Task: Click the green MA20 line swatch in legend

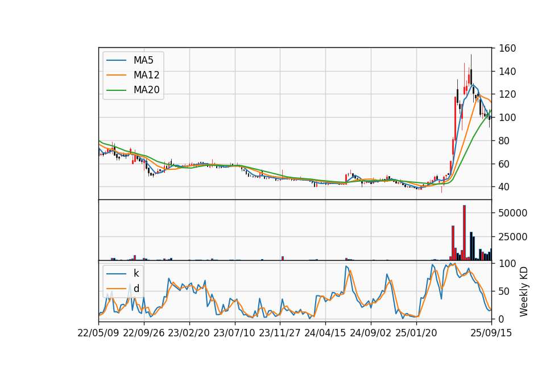Action: (x=116, y=90)
